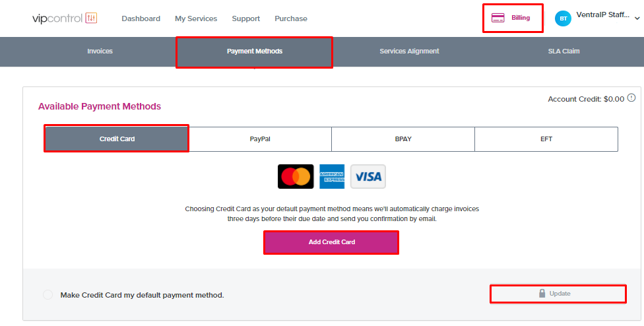Click the Add Credit Card button
This screenshot has height=326, width=644.
pos(331,242)
